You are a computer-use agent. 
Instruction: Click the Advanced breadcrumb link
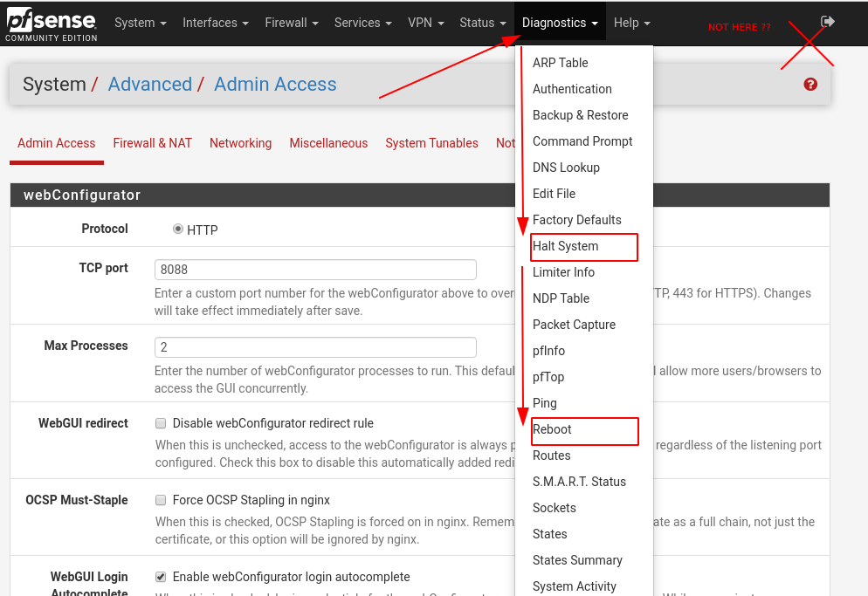click(x=149, y=84)
